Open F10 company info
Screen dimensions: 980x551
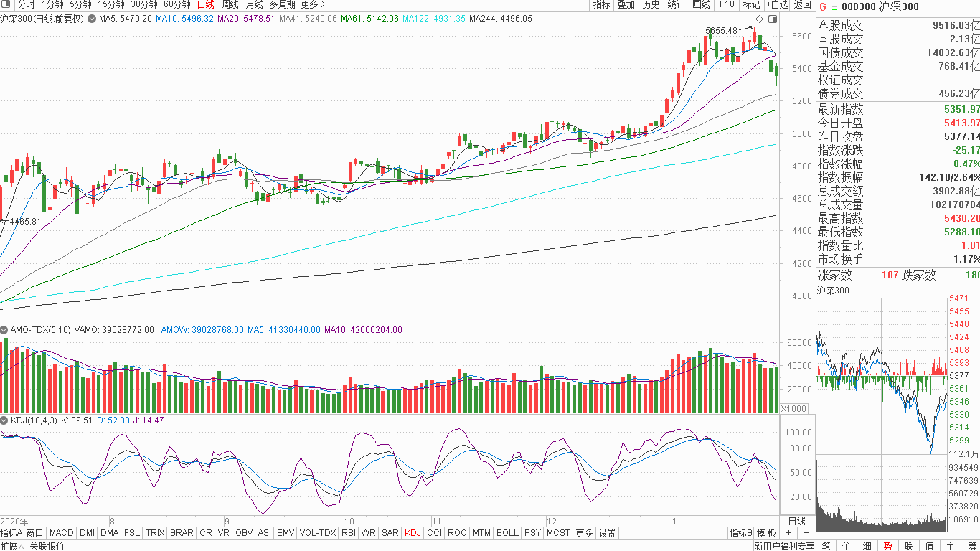(727, 4)
